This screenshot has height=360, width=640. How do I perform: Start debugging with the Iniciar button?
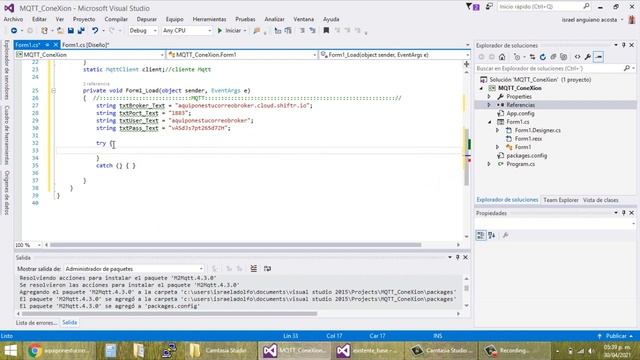pyautogui.click(x=229, y=31)
